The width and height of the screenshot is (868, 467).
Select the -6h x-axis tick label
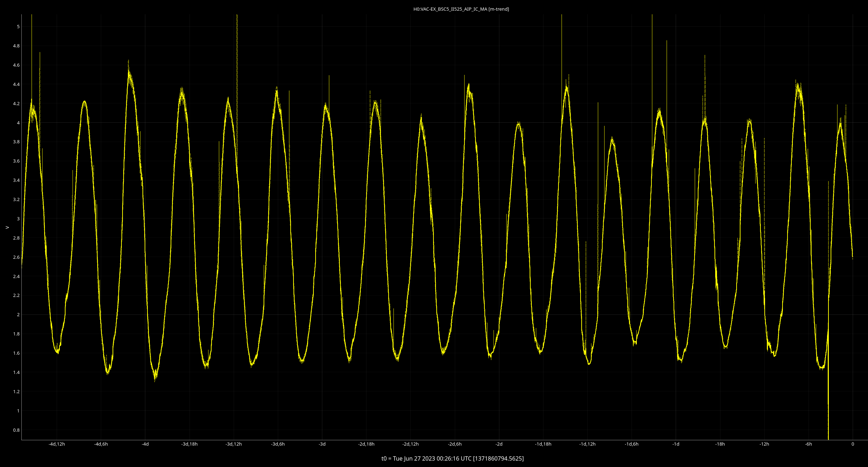809,444
